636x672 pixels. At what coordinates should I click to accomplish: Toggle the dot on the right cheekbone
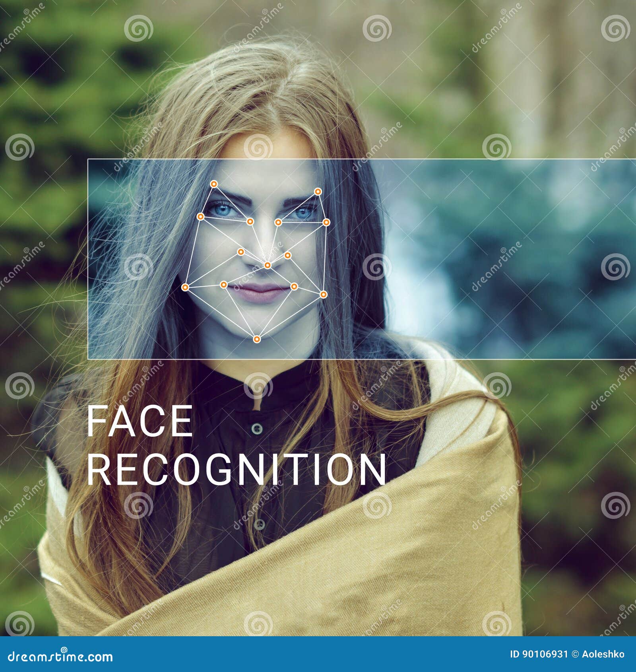tap(287, 255)
